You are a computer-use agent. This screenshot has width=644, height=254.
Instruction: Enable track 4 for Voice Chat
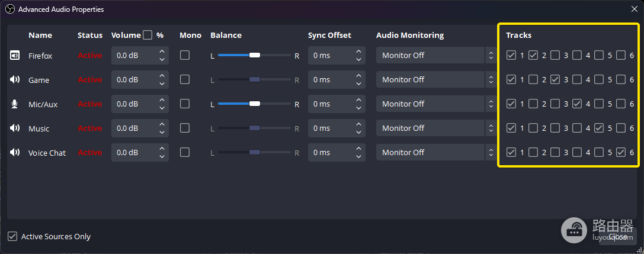coord(577,152)
